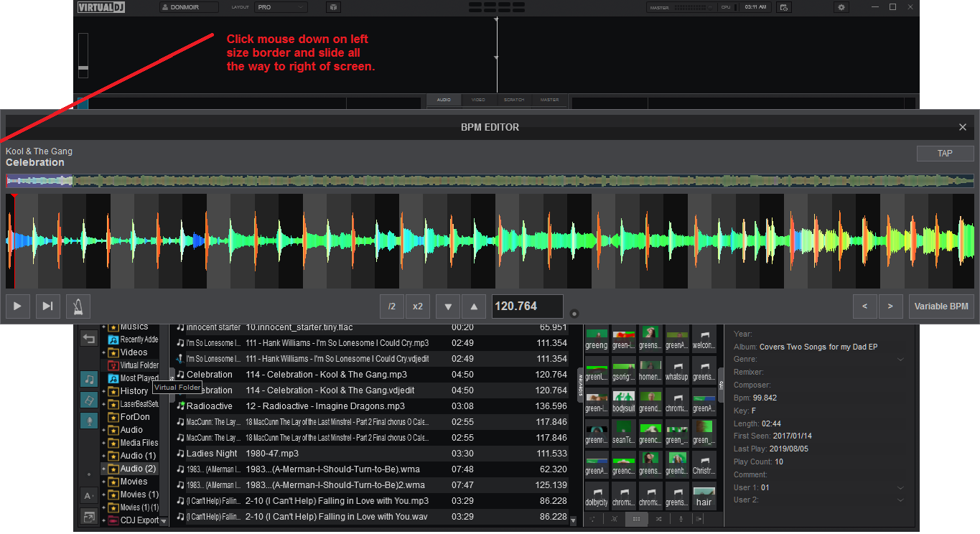Open the DONMOIR user account button
980x534 pixels.
click(x=190, y=7)
